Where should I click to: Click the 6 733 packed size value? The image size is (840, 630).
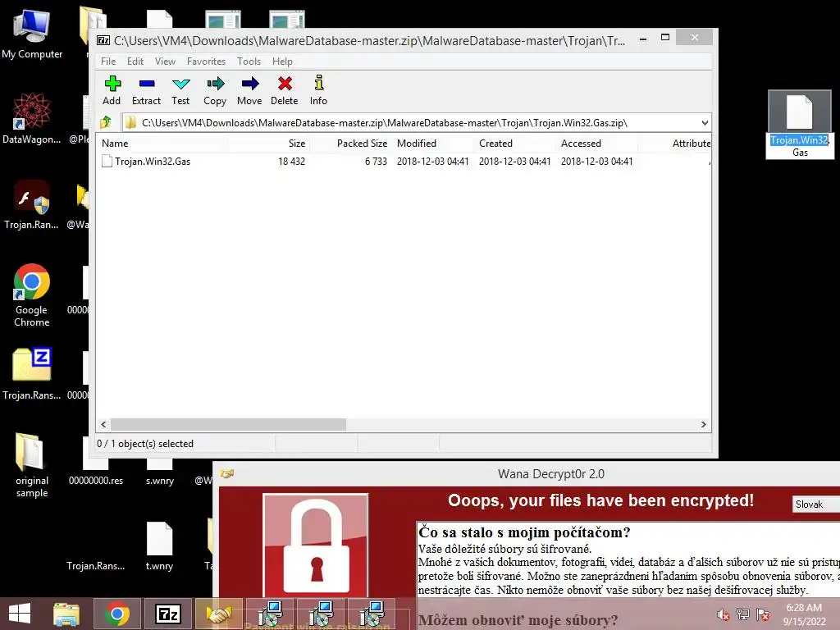376,162
